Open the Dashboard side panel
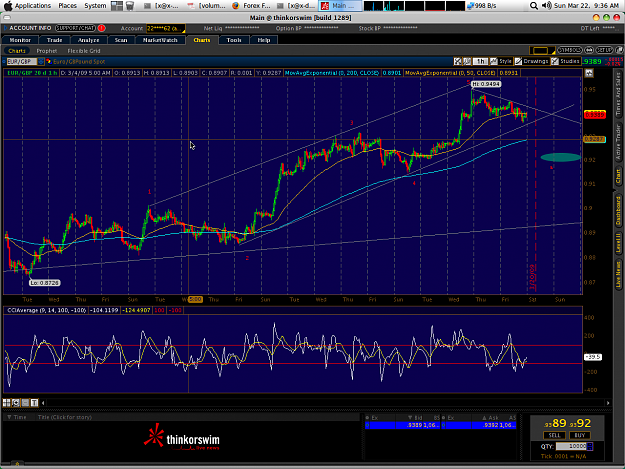The width and height of the screenshot is (625, 469). (618, 211)
